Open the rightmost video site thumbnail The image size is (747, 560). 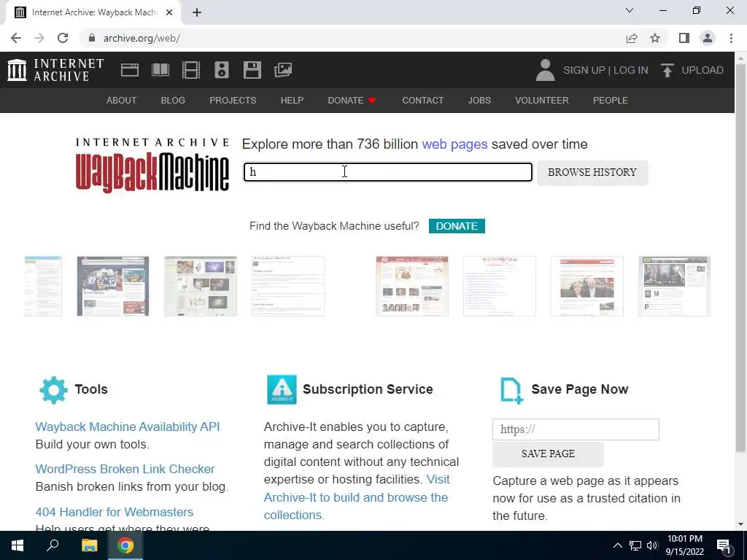674,286
